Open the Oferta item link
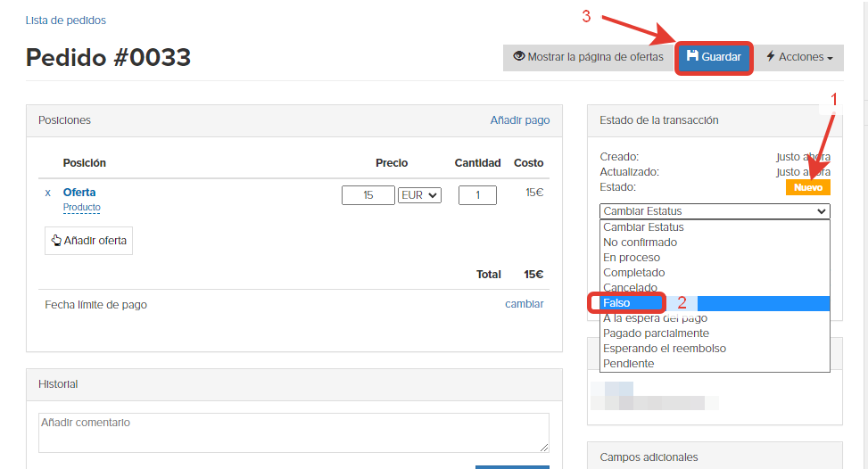Viewport: 868px width, 469px height. (79, 193)
